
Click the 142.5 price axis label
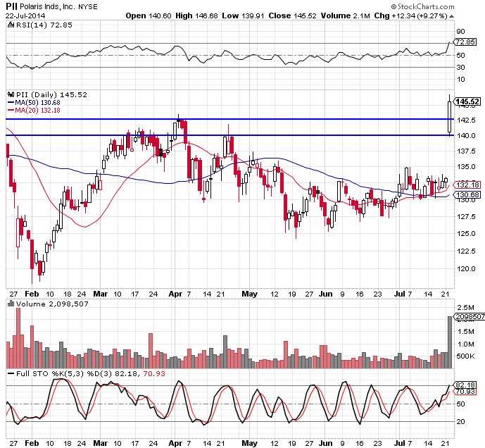point(466,120)
